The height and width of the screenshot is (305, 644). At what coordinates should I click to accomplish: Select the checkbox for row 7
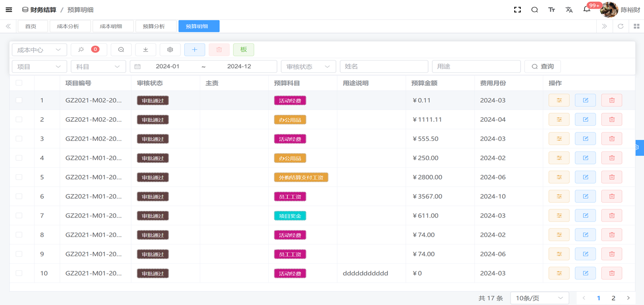19,216
